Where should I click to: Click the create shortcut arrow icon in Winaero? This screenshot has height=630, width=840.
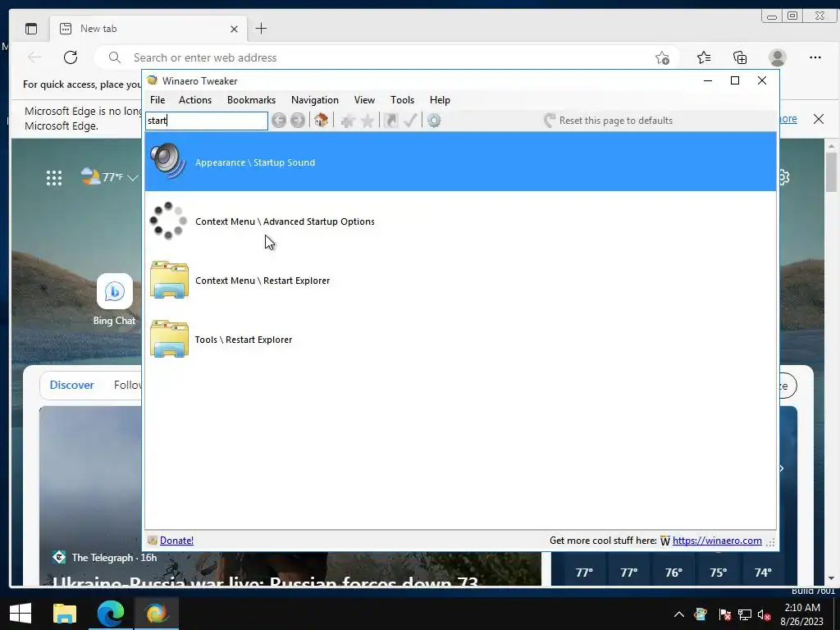point(390,120)
